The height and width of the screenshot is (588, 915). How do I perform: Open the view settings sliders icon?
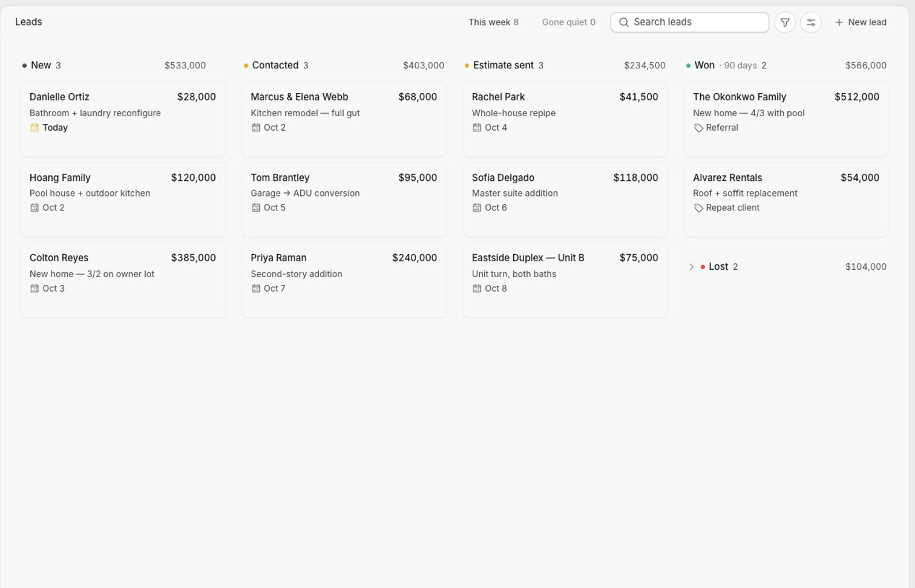(810, 22)
